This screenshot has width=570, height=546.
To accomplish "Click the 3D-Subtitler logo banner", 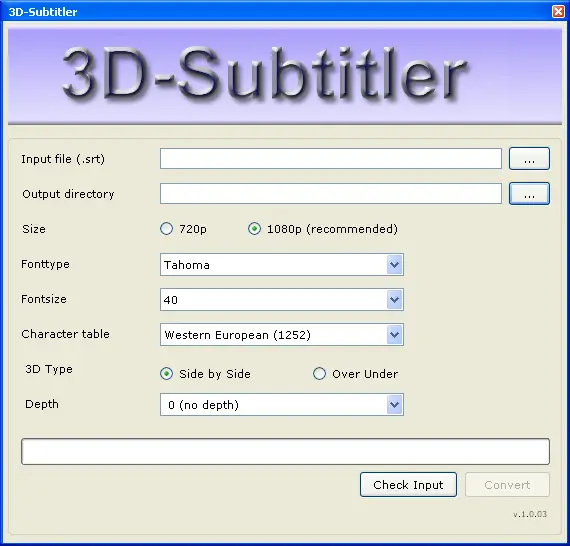I will 285,76.
